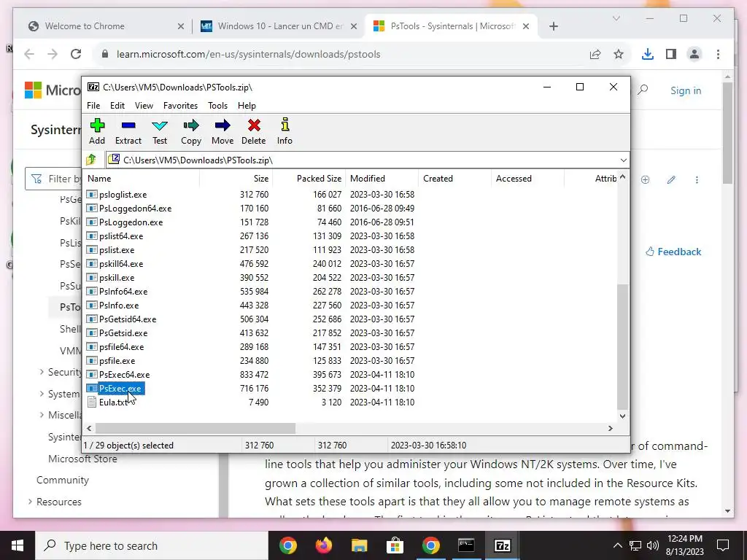
Task: Select pskill64.exe in the file list
Action: click(x=121, y=264)
